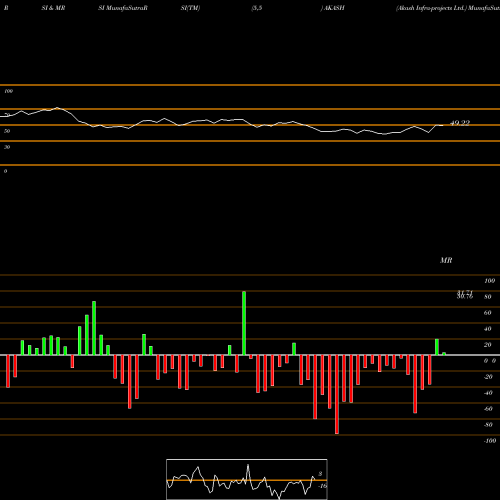This screenshot has width=500, height=500.
Task: Click the MR label above the histogram
Action: (x=446, y=260)
